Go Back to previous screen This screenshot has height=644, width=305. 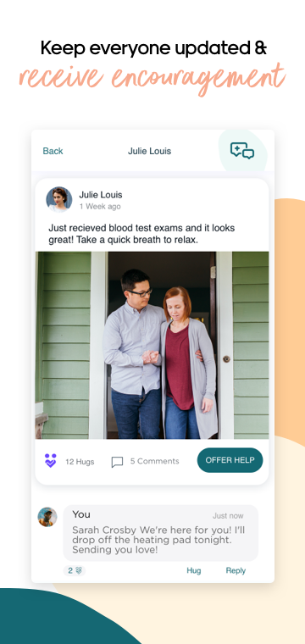(53, 151)
